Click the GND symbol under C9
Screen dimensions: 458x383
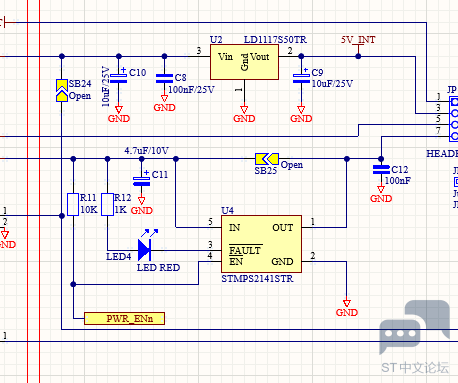[x=301, y=115]
